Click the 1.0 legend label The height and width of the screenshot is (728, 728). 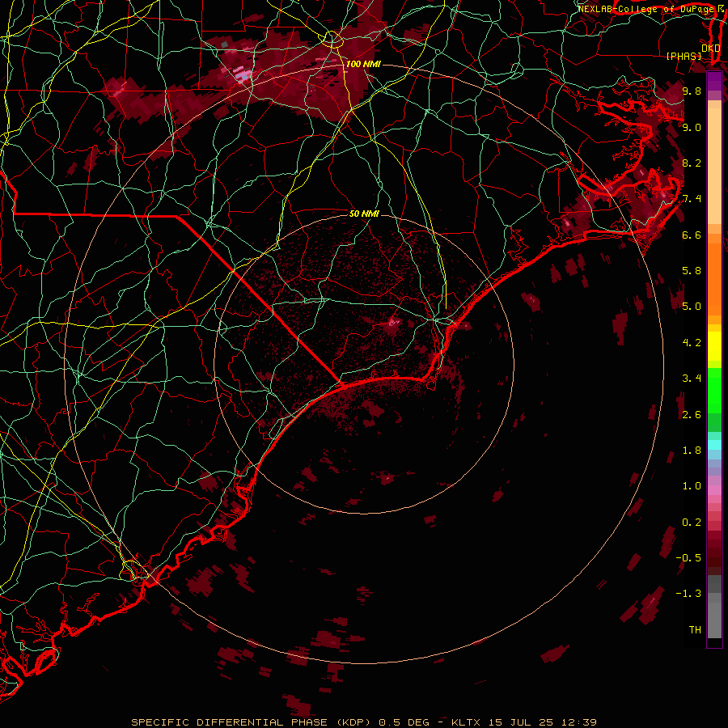[692, 486]
